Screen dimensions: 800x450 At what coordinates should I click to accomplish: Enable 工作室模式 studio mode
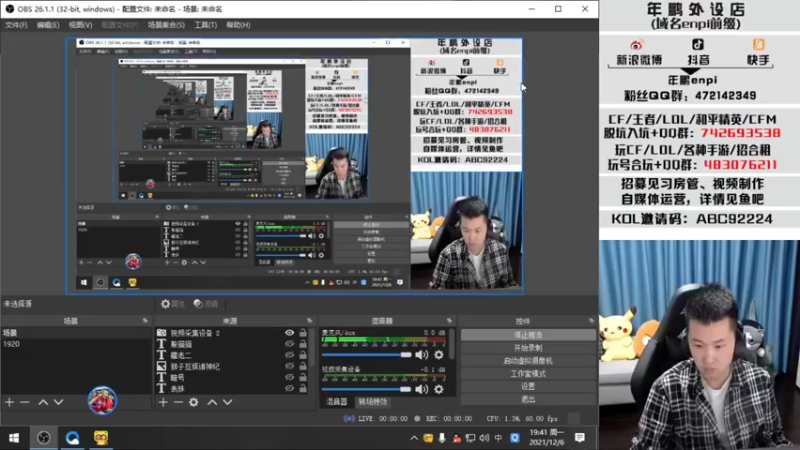[528, 373]
